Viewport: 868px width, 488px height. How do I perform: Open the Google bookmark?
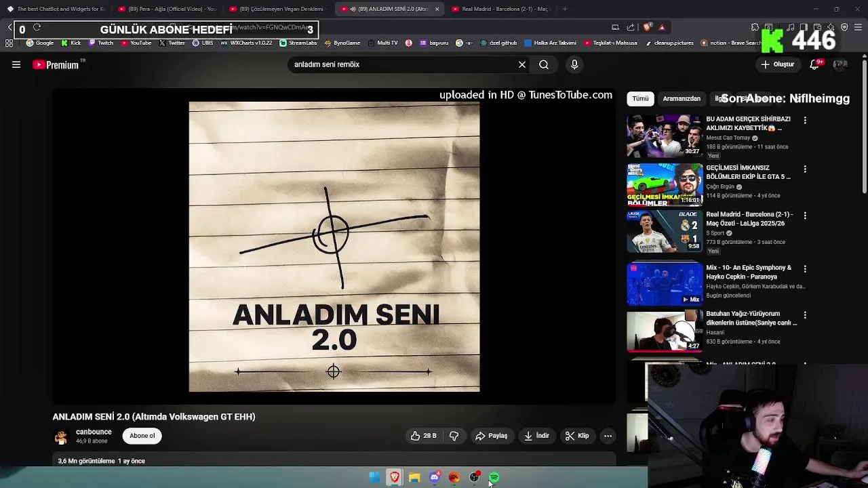[x=40, y=43]
